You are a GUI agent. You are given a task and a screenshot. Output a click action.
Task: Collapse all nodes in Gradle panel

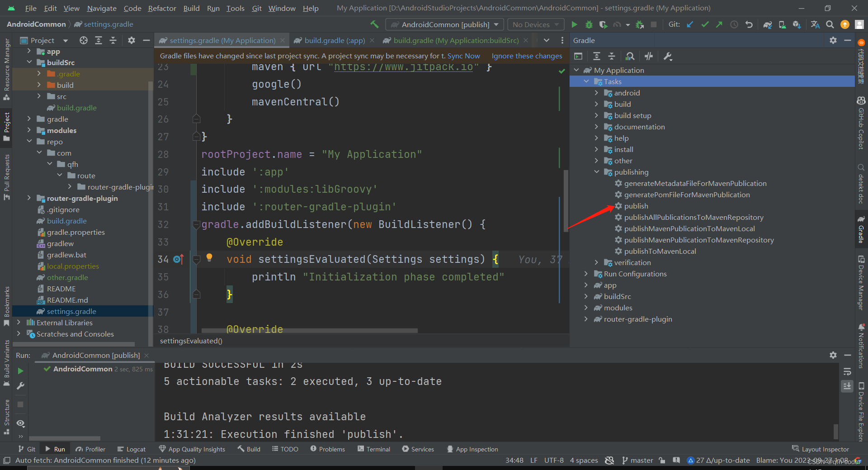click(x=612, y=56)
